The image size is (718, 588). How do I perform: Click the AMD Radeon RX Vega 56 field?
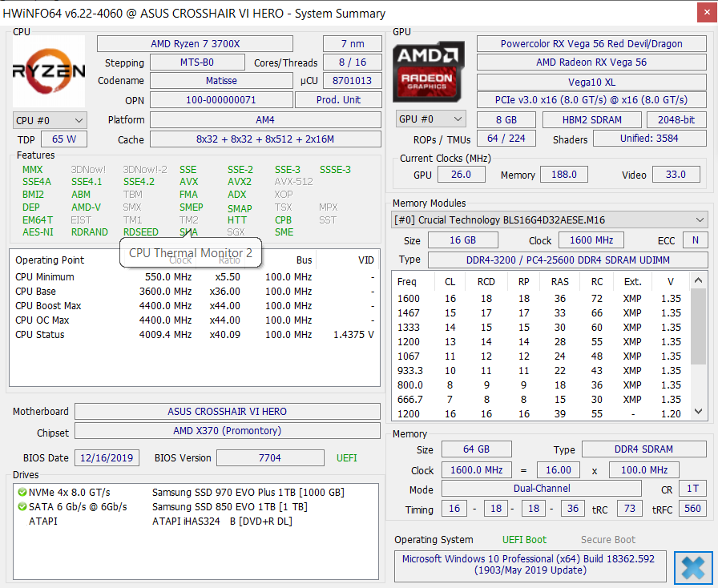[x=591, y=62]
